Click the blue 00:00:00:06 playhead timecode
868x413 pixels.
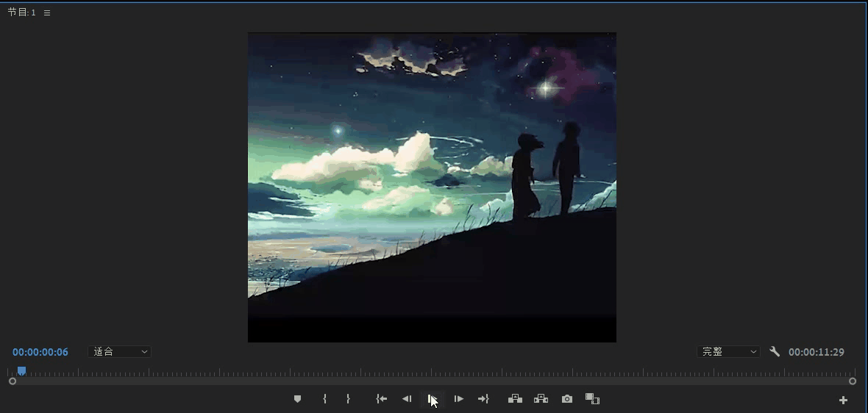40,352
